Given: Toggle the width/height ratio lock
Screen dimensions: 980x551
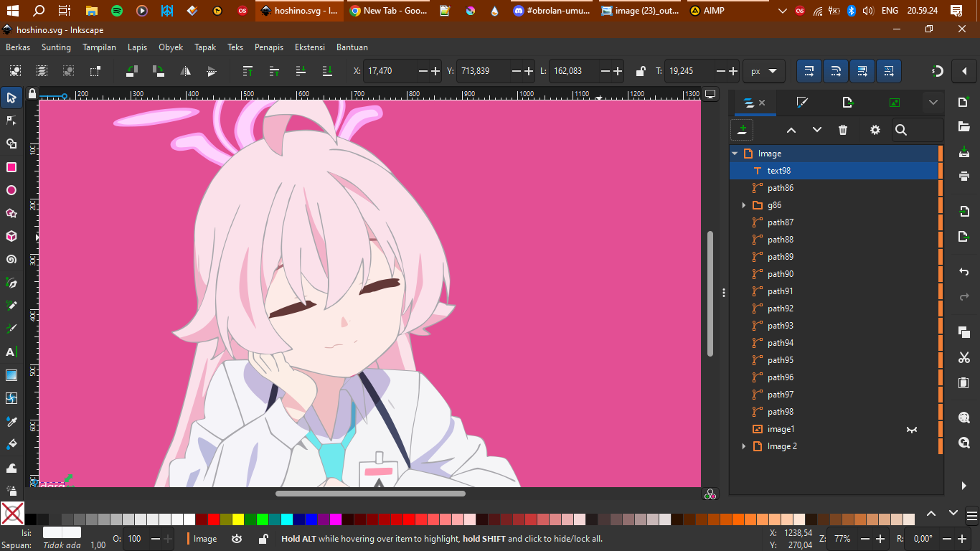Looking at the screenshot, I should (641, 71).
